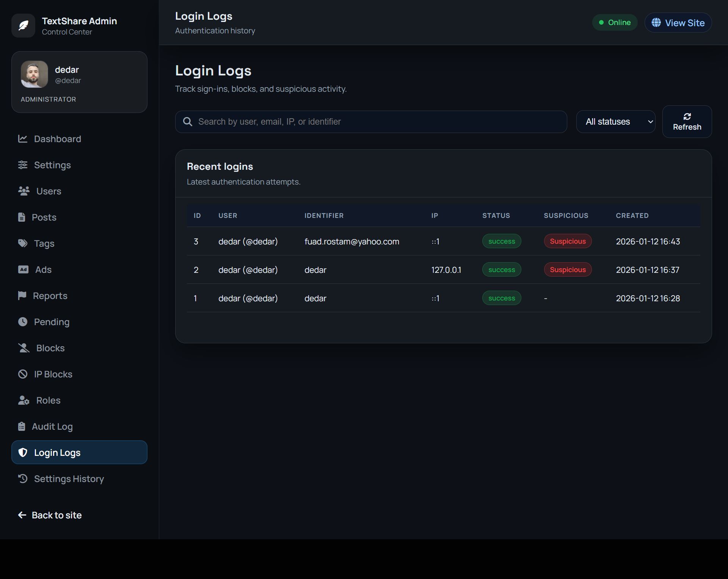Viewport: 728px width, 579px height.
Task: Click the Reports flag icon
Action: coord(22,296)
